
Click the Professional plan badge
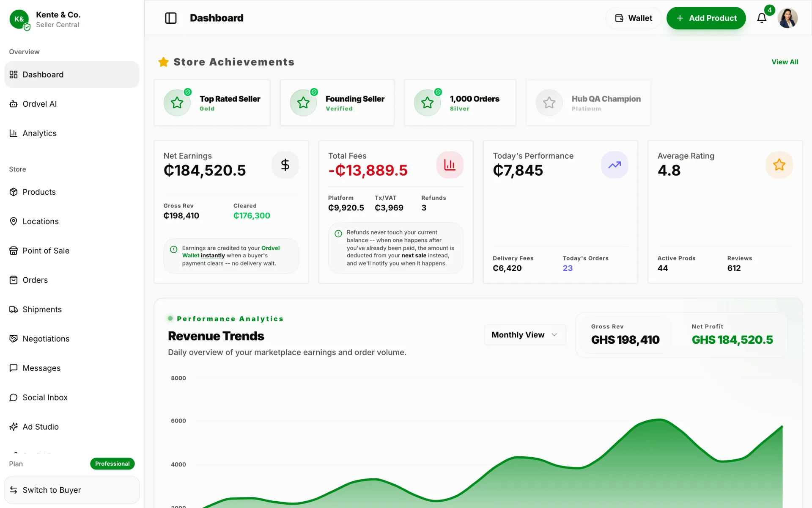(112, 464)
